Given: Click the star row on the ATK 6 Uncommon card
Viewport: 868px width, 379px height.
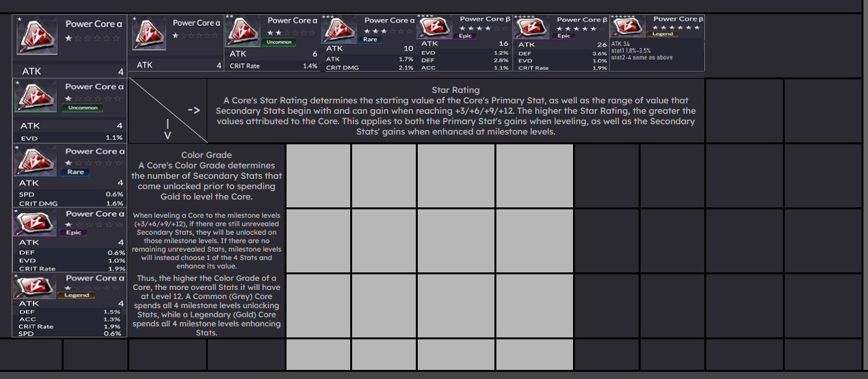Looking at the screenshot, I should tap(292, 32).
